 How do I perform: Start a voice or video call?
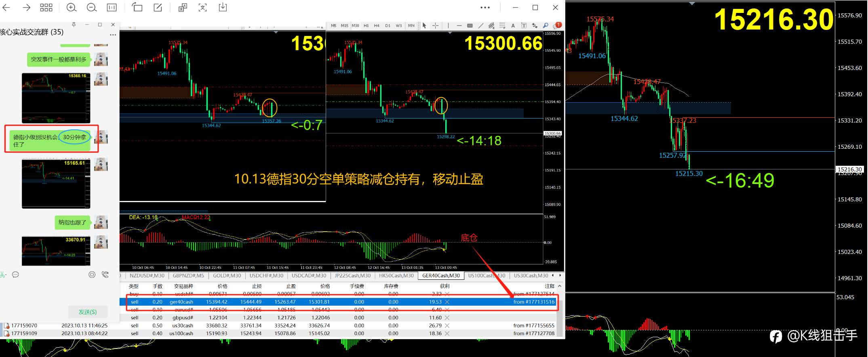105,275
